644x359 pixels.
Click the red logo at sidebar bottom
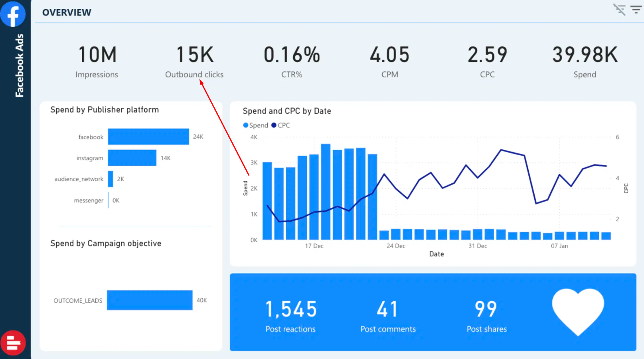tap(13, 343)
